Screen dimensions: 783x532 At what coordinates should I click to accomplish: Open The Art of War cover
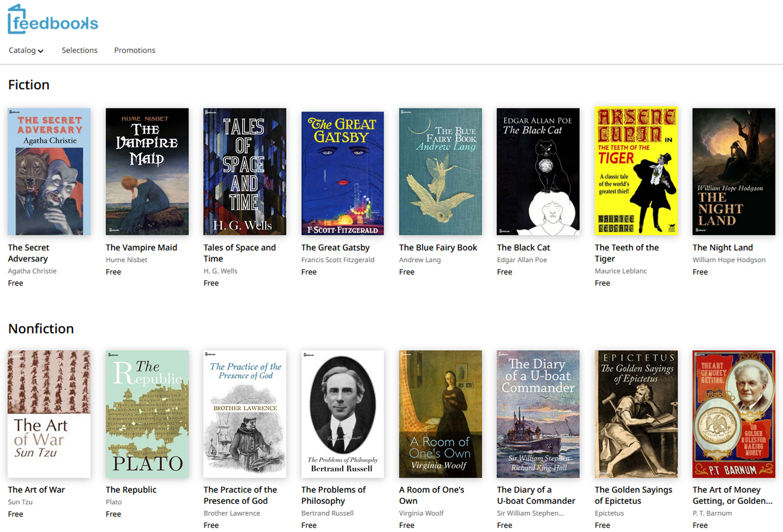(49, 414)
